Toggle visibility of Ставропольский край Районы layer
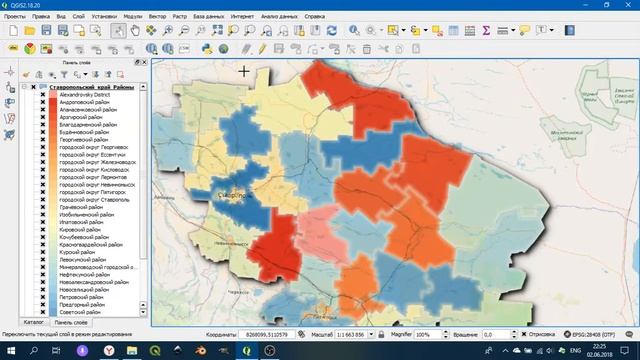The height and width of the screenshot is (360, 640). point(33,87)
